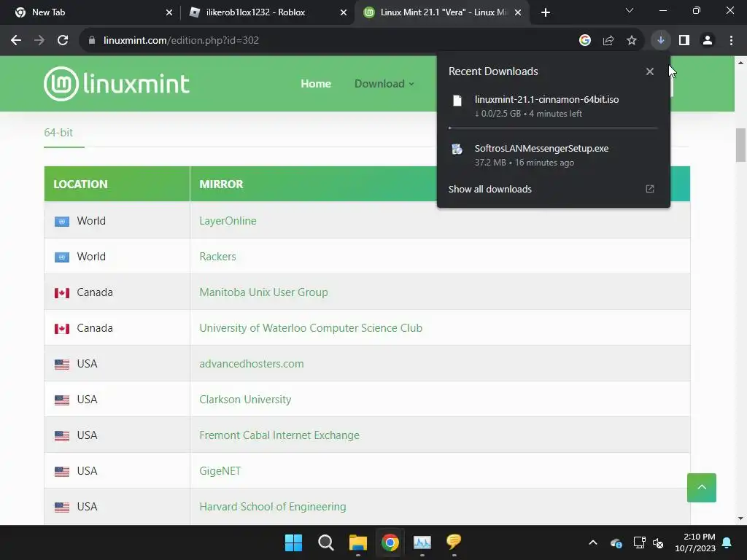Open a new browser tab

546,12
